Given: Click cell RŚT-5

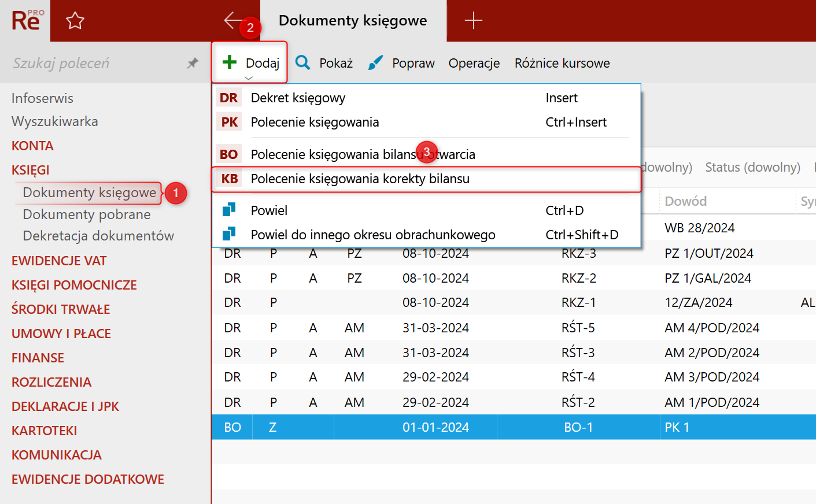Looking at the screenshot, I should pyautogui.click(x=578, y=328).
